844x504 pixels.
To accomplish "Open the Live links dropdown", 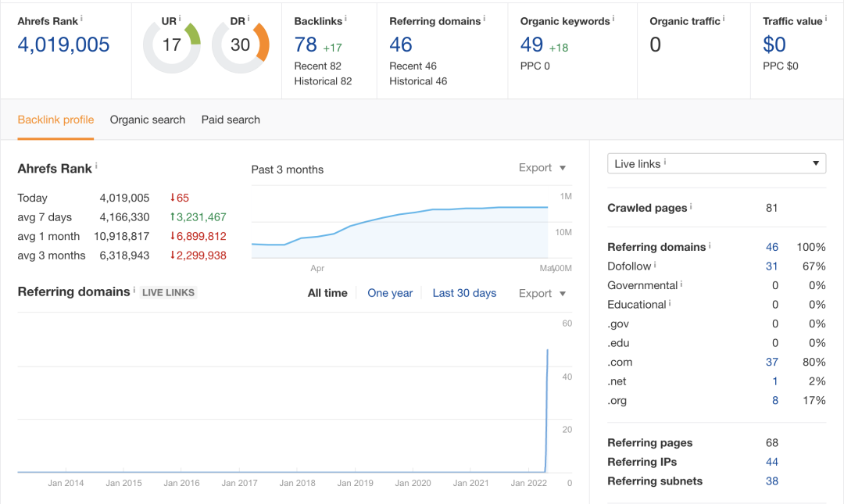I will pyautogui.click(x=716, y=163).
